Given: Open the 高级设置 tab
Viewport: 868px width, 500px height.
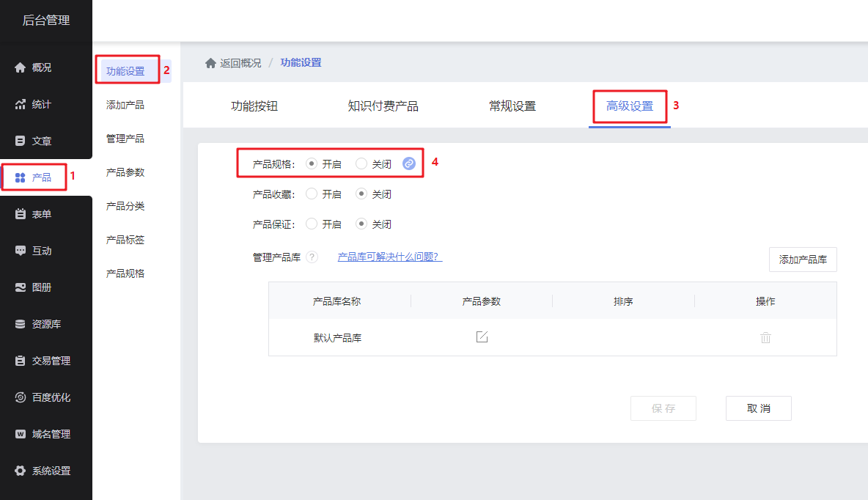Looking at the screenshot, I should pyautogui.click(x=630, y=106).
